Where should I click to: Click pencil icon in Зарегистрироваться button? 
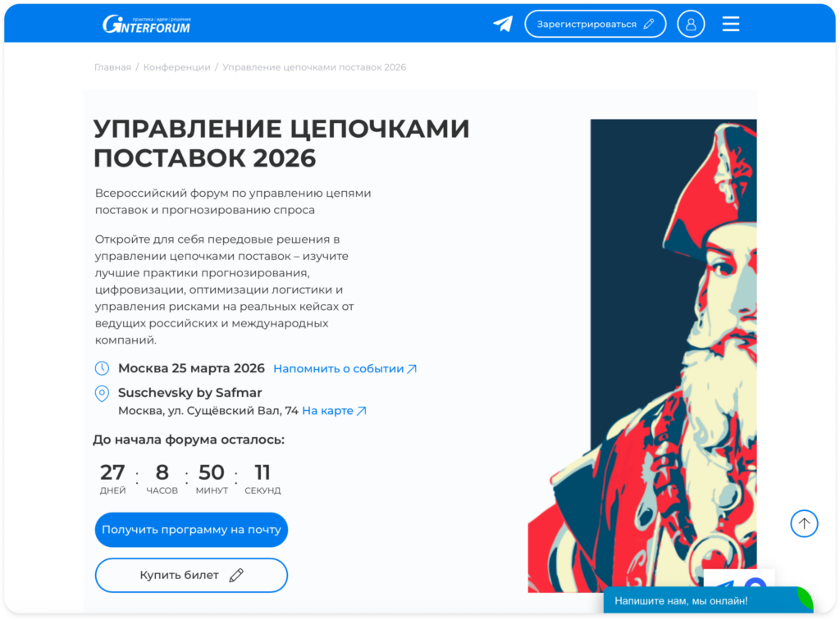[649, 24]
